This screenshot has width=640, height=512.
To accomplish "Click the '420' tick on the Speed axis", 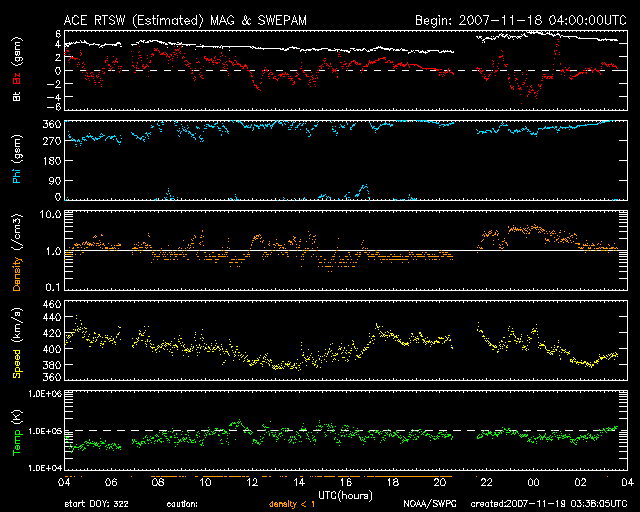I will 52,333.
